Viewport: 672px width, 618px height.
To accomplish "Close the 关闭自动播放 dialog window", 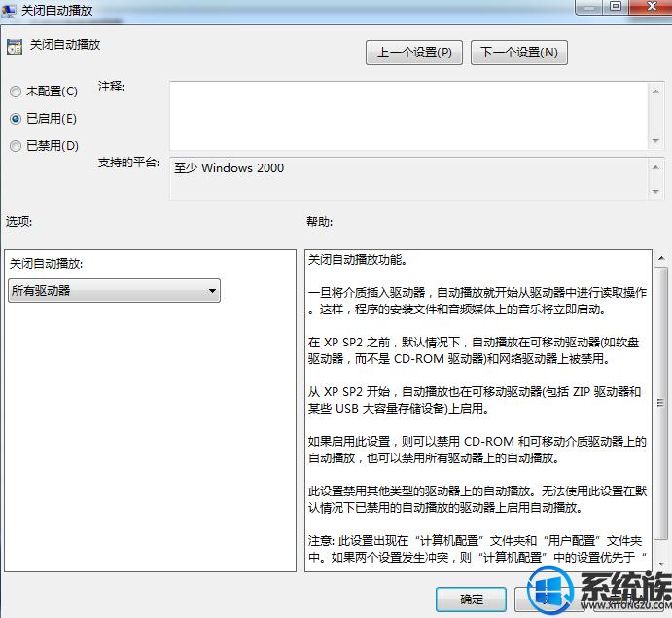I will [x=652, y=7].
